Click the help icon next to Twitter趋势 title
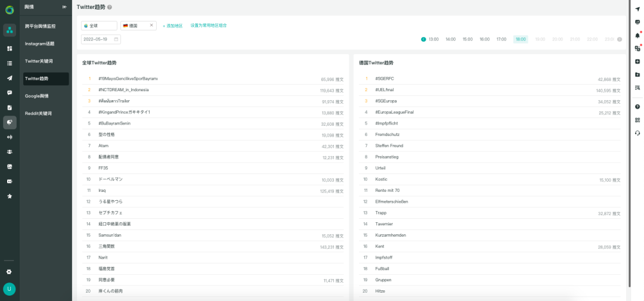Viewport: 644px width, 301px height. click(109, 7)
